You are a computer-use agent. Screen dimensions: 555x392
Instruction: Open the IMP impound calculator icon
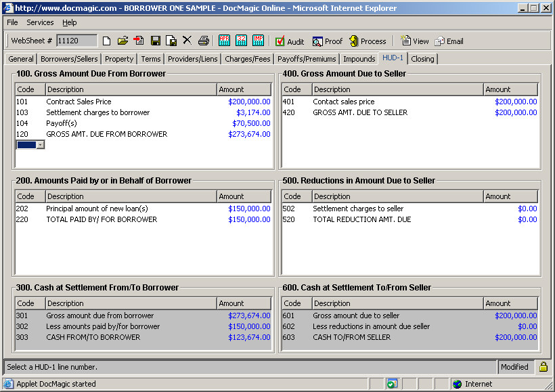[x=258, y=41]
